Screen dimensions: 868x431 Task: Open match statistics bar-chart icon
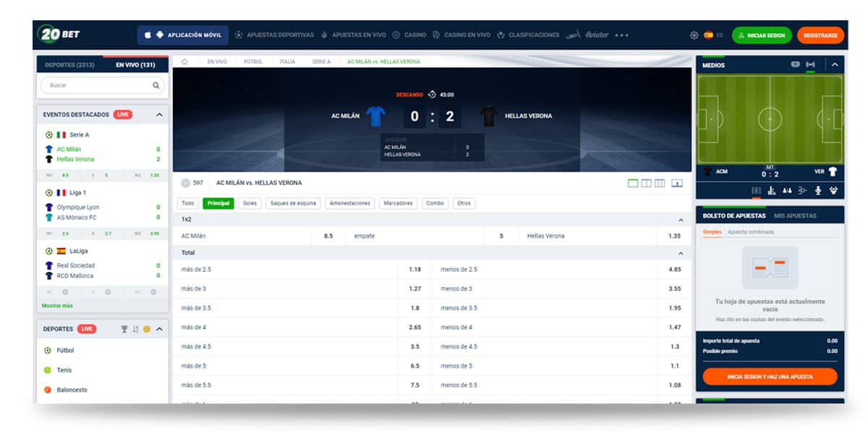pyautogui.click(x=772, y=190)
